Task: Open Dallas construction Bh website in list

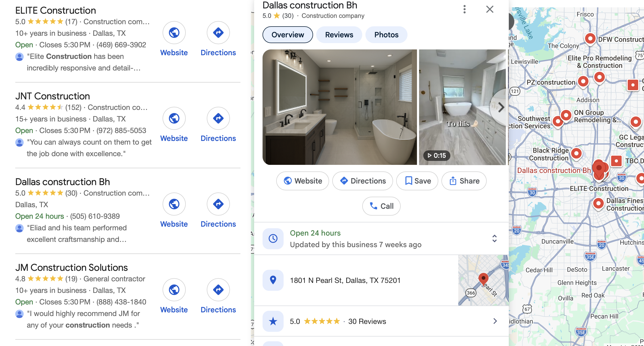Action: (x=174, y=204)
